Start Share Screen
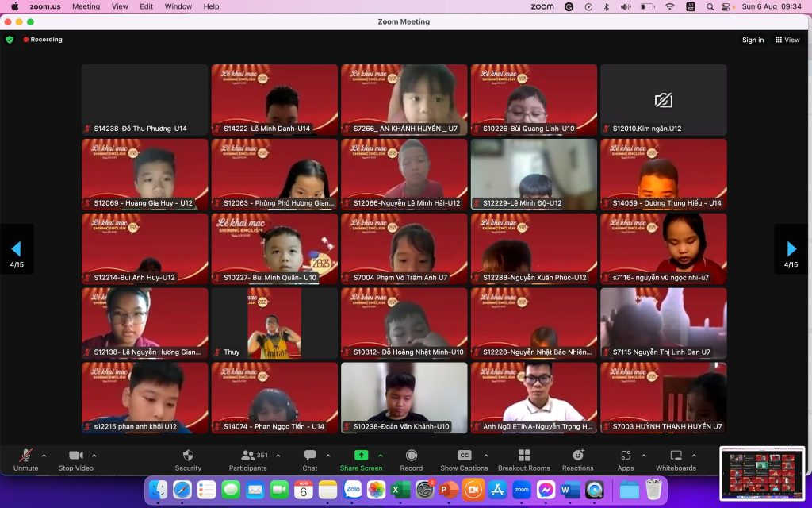Screen dimensions: 812x508 [x=361, y=456]
